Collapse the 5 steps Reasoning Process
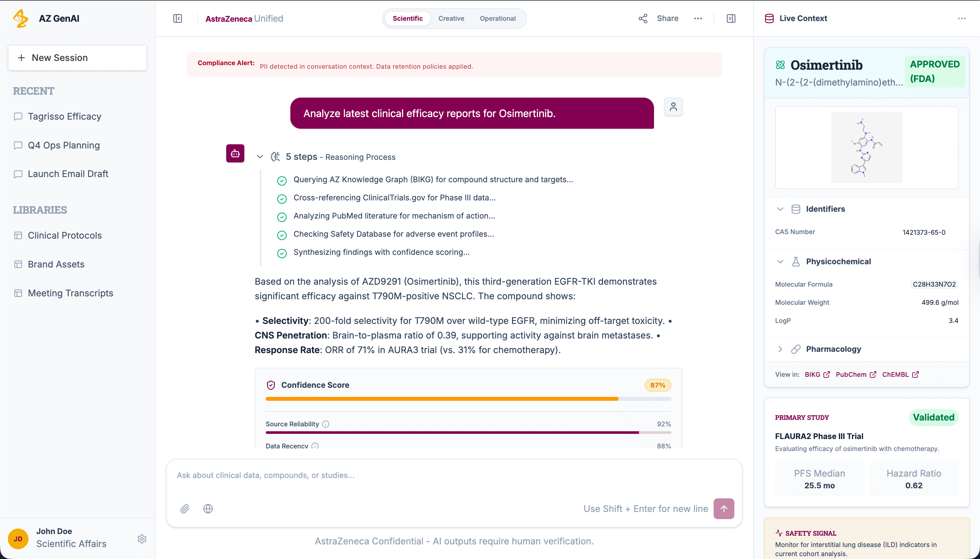The image size is (980, 559). pos(260,157)
